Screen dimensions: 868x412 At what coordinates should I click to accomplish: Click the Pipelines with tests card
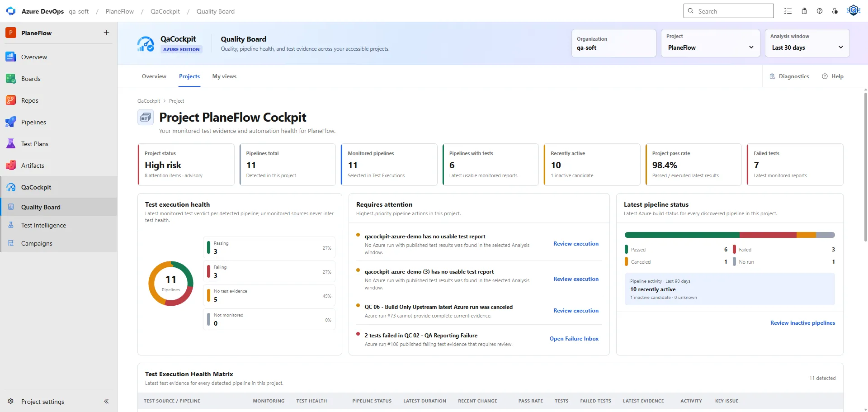pos(491,165)
